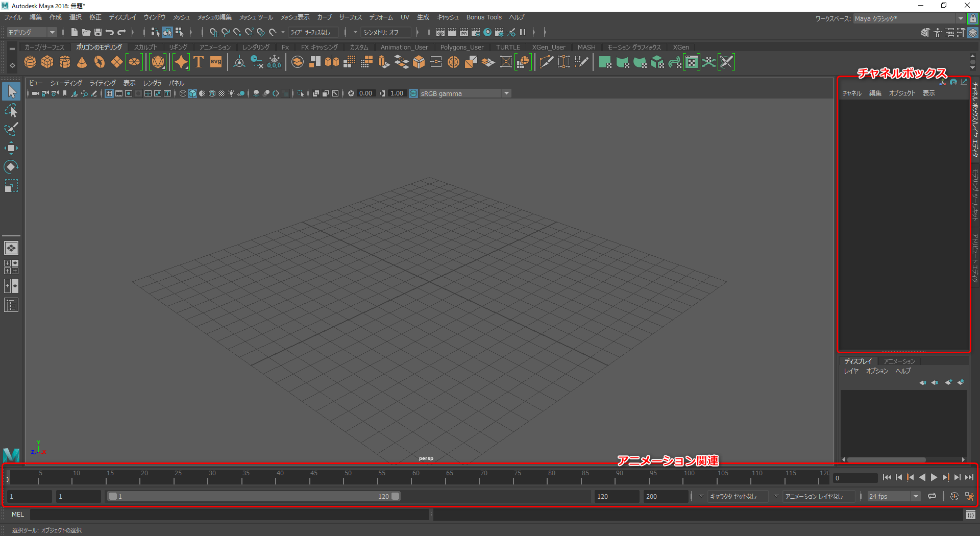Click the Undo arrow icon

[x=110, y=32]
